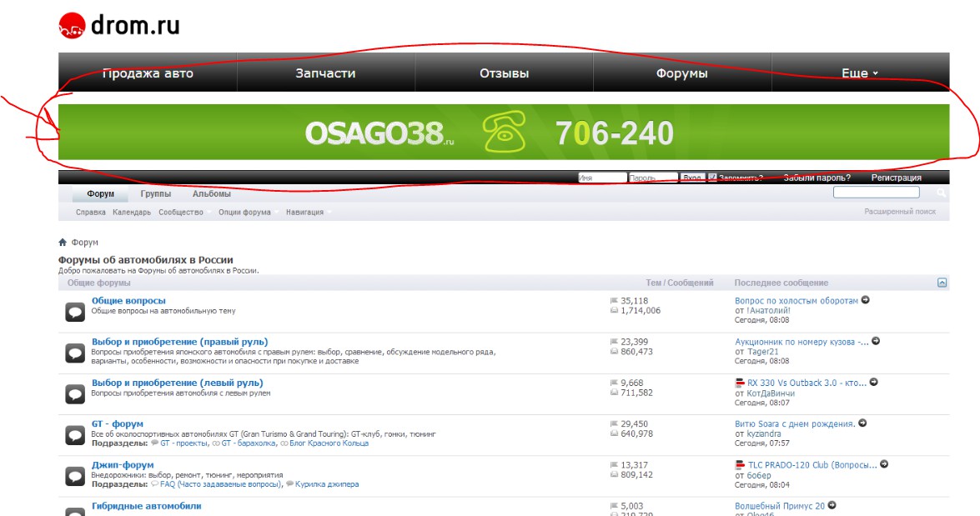Click the Вход login button
The image size is (980, 516).
coord(692,178)
